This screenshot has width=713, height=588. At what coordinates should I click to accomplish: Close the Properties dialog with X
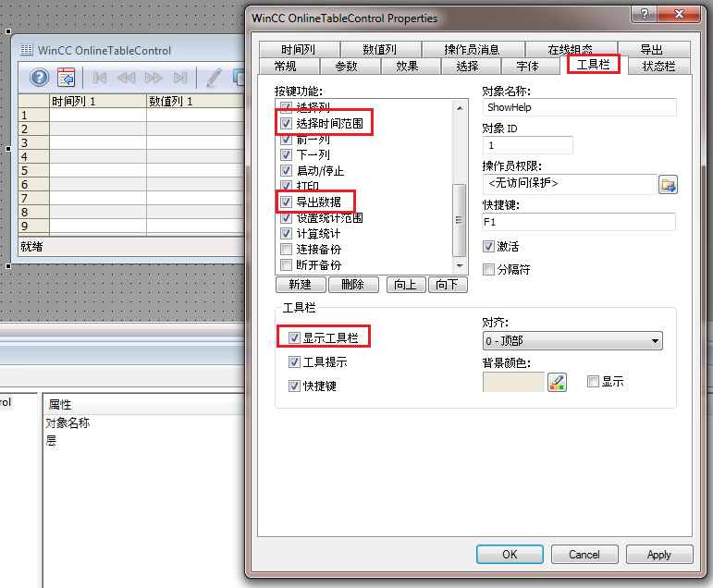(679, 14)
